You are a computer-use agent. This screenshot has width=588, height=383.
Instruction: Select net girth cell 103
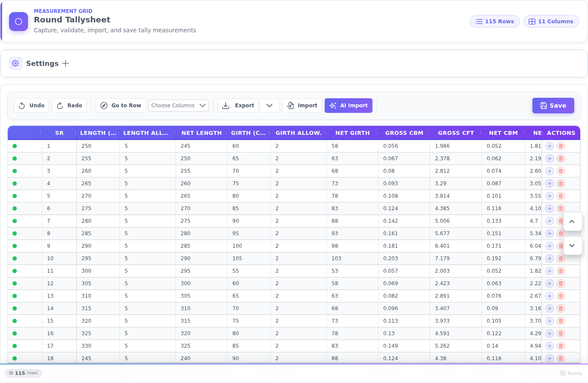pyautogui.click(x=353, y=258)
